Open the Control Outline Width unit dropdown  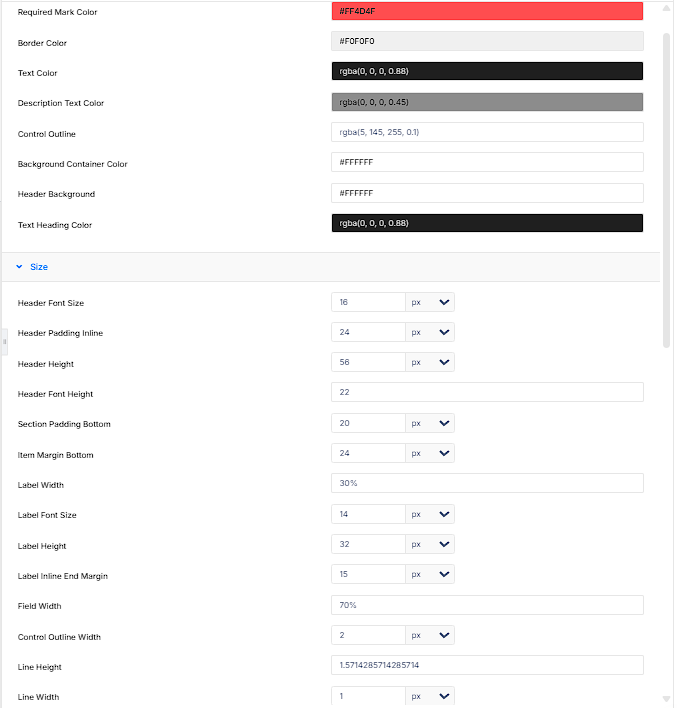(x=430, y=635)
